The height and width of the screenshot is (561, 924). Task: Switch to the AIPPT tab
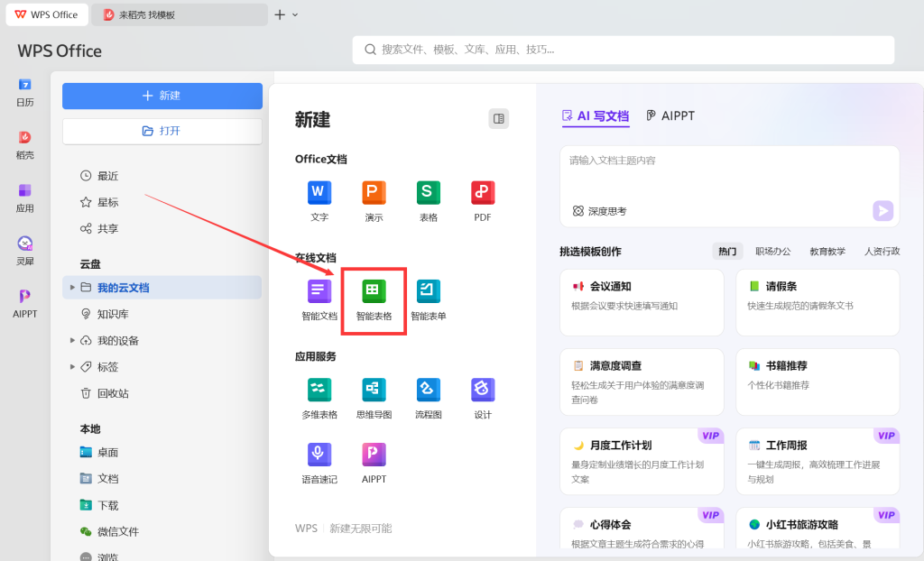tap(670, 115)
